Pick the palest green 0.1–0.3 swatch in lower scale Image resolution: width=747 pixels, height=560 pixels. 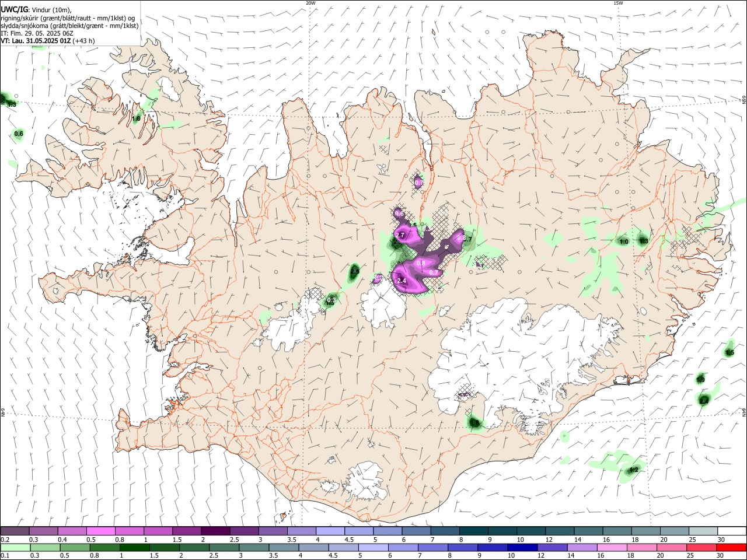click(x=15, y=548)
